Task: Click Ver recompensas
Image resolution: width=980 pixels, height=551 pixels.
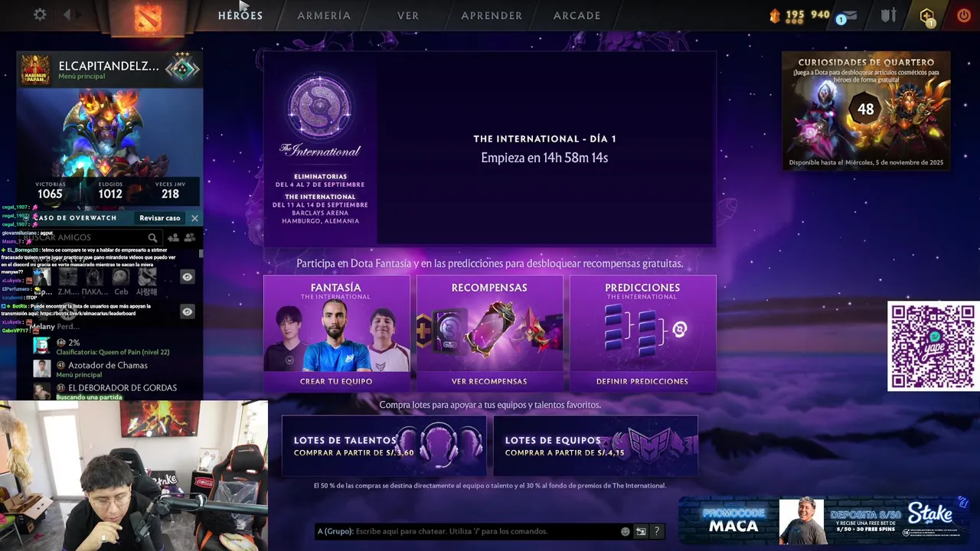Action: [489, 381]
